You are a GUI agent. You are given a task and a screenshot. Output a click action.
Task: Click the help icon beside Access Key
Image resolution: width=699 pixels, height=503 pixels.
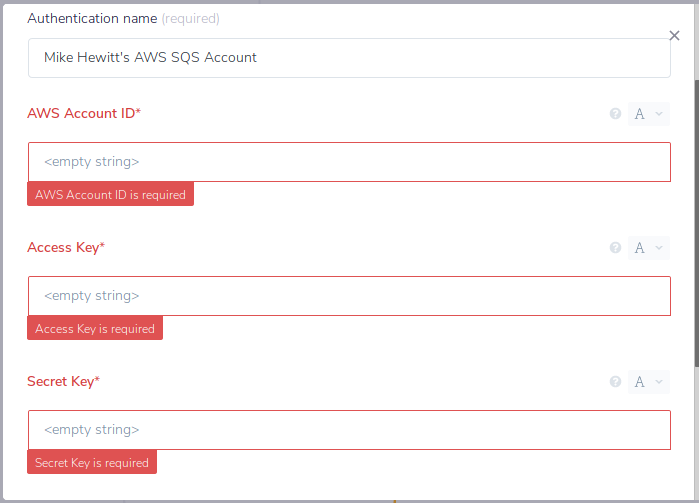[x=616, y=248]
